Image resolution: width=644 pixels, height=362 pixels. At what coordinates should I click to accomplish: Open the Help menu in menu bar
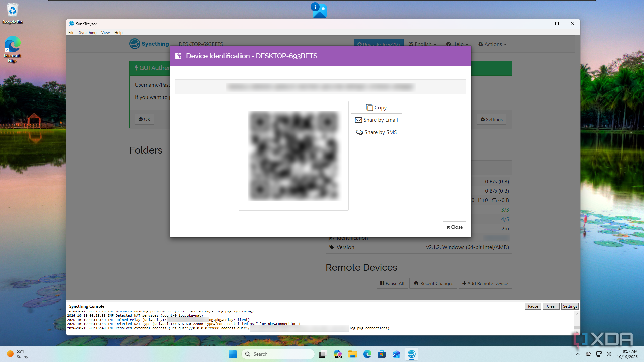(x=118, y=33)
